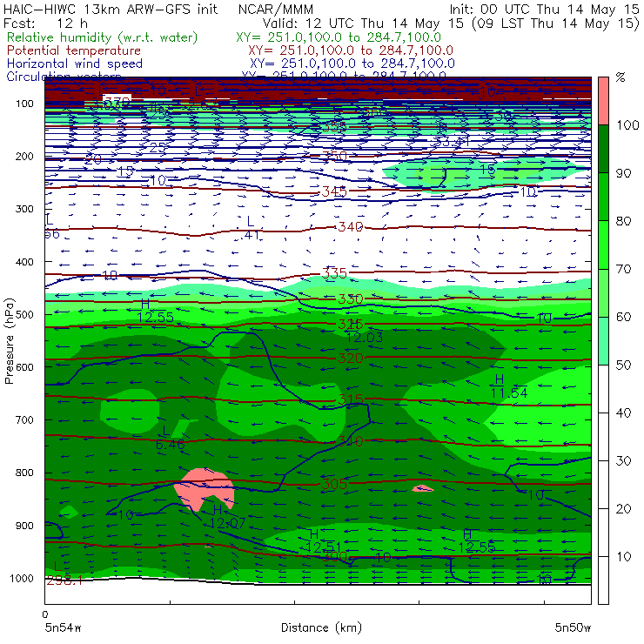This screenshot has width=644, height=644.
Task: Click the red 350 contour label
Action: point(334,156)
